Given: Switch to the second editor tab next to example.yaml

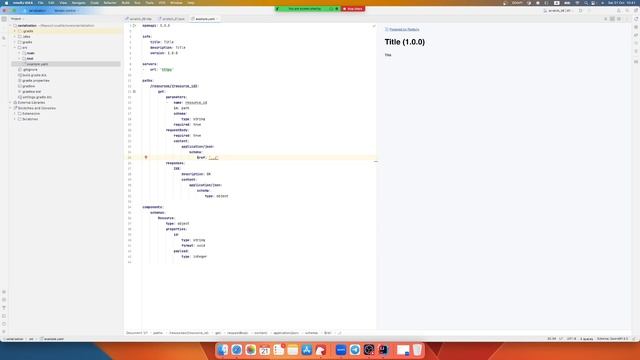Looking at the screenshot, I should (173, 19).
